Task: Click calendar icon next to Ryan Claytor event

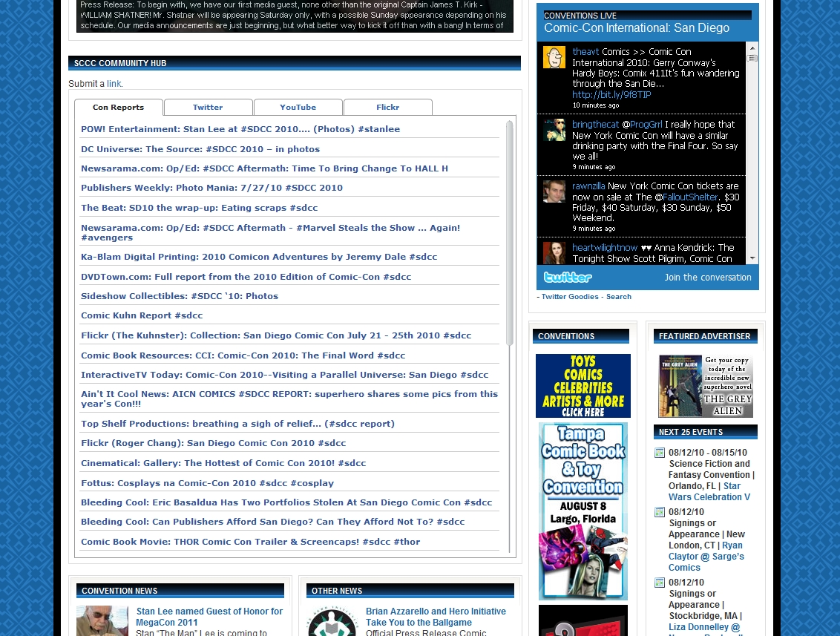Action: (660, 512)
